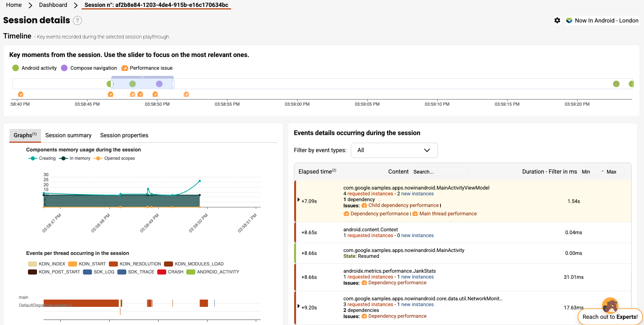This screenshot has width=644, height=325.
Task: Click the purple Compose navigation event dot
Action: [x=159, y=84]
